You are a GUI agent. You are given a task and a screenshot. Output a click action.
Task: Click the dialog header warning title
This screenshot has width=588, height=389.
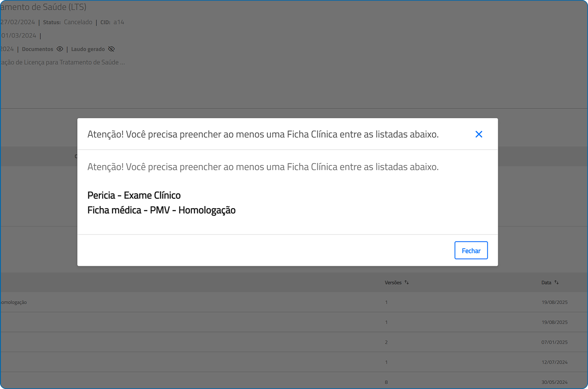263,134
